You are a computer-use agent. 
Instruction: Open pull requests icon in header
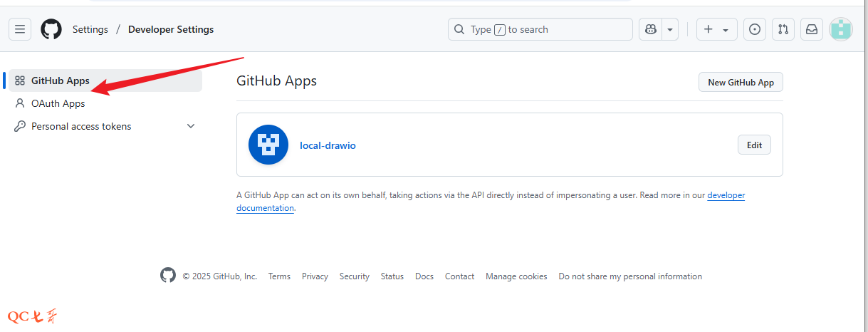pos(783,29)
